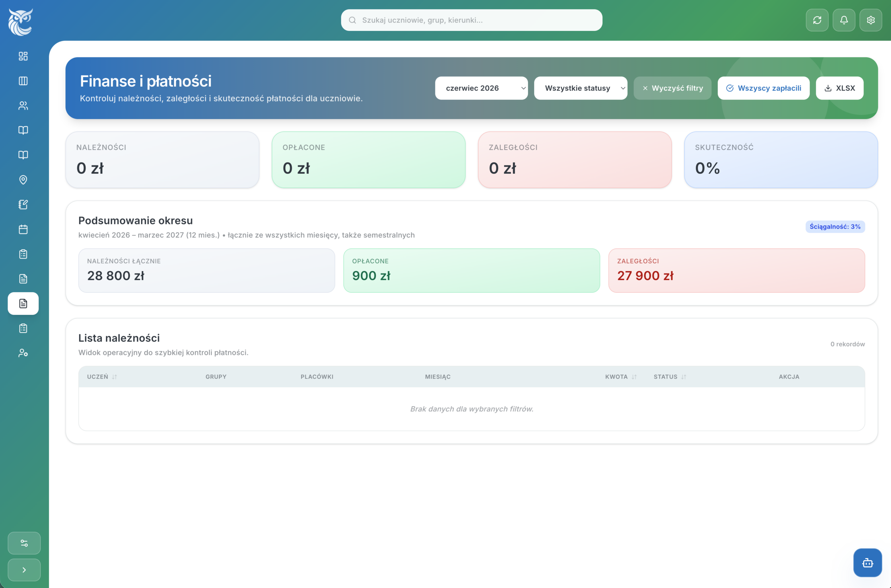Open the chatbot assistant button
The height and width of the screenshot is (588, 891).
click(867, 563)
